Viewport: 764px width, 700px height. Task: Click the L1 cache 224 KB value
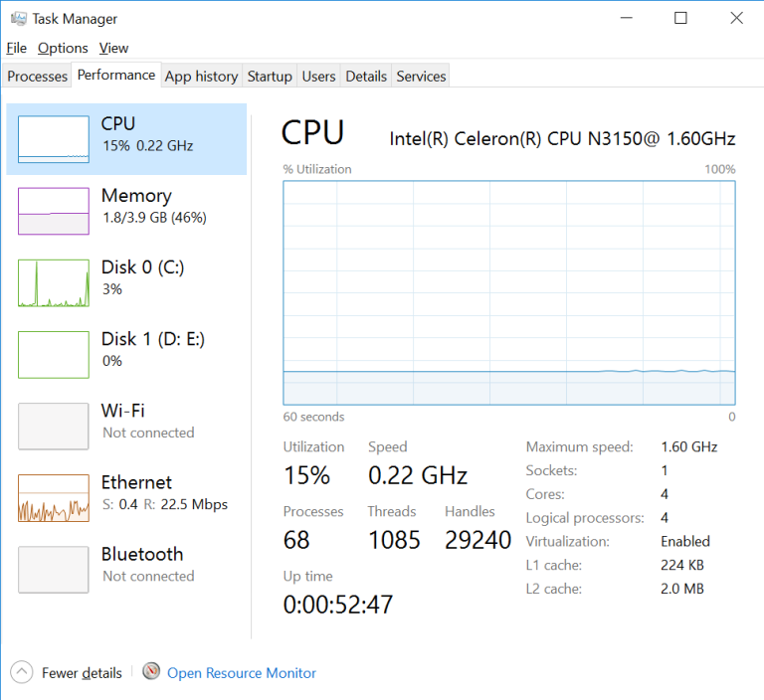[682, 565]
